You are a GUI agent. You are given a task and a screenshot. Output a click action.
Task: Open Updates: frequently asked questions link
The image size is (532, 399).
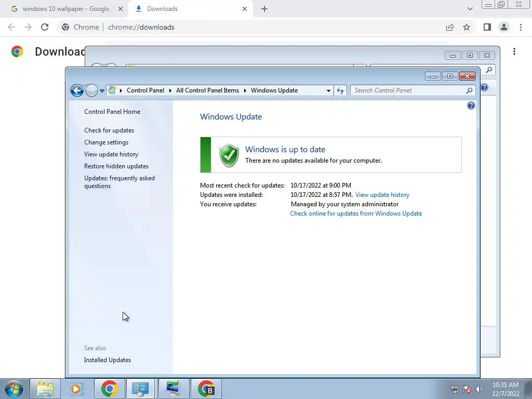click(119, 182)
